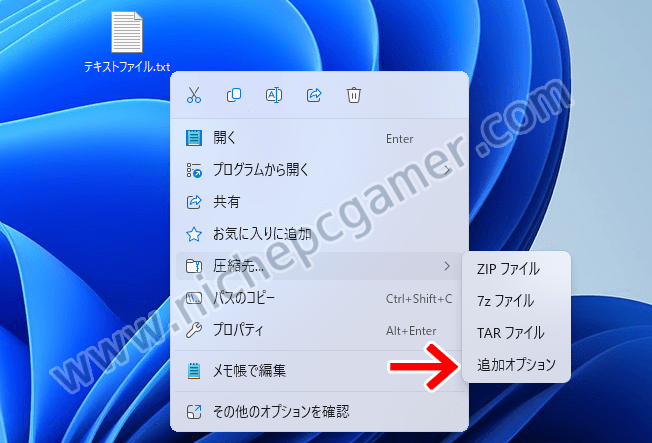
Task: Click the zip folder icon beside 圧縮先
Action: tap(194, 266)
